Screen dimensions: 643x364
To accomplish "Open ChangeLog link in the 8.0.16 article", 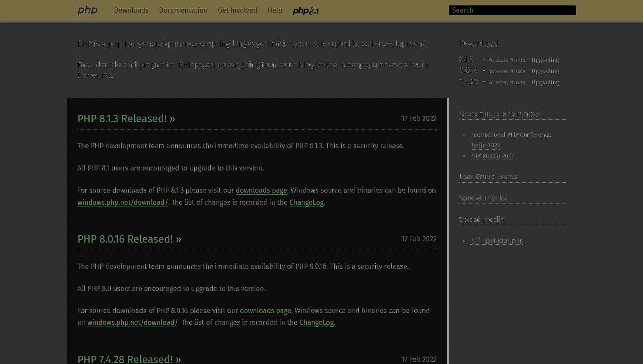I will (316, 323).
